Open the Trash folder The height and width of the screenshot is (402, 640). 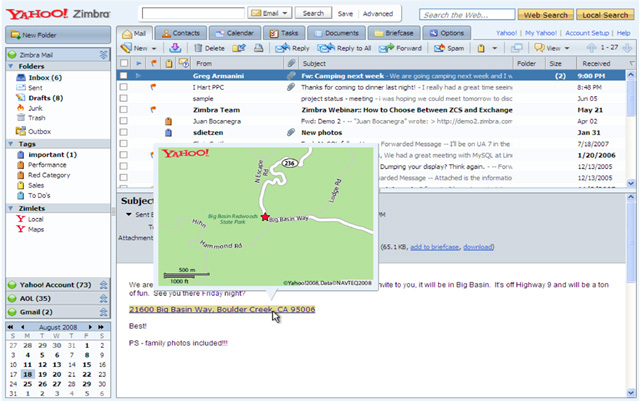pos(31,118)
